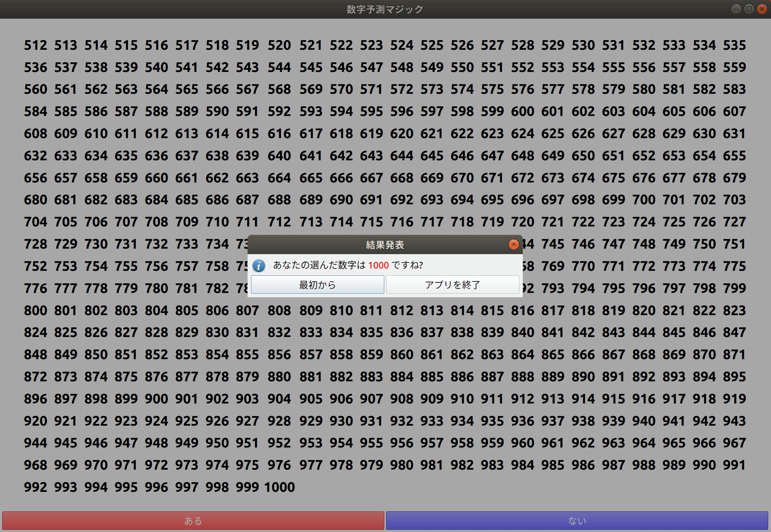Click the number 600 in the grid
Image resolution: width=771 pixels, height=532 pixels.
522,111
